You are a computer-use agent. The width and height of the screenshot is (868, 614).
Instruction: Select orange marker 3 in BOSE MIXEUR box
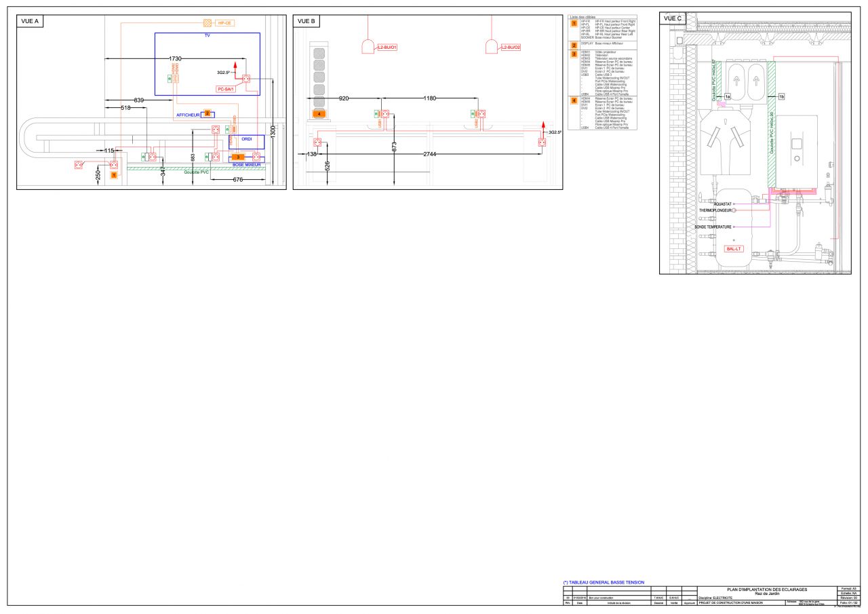tap(238, 157)
